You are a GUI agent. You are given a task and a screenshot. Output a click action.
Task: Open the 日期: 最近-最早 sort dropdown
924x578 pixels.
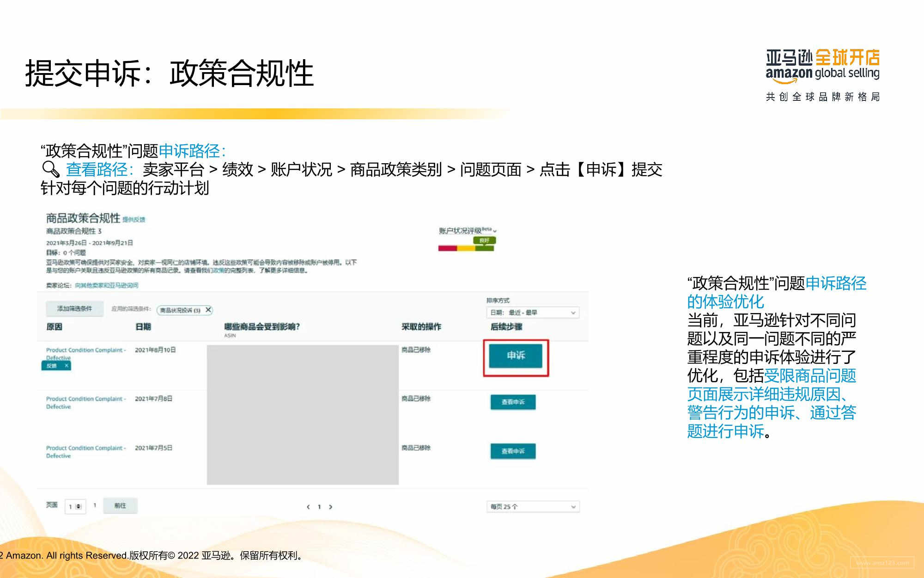tap(533, 313)
